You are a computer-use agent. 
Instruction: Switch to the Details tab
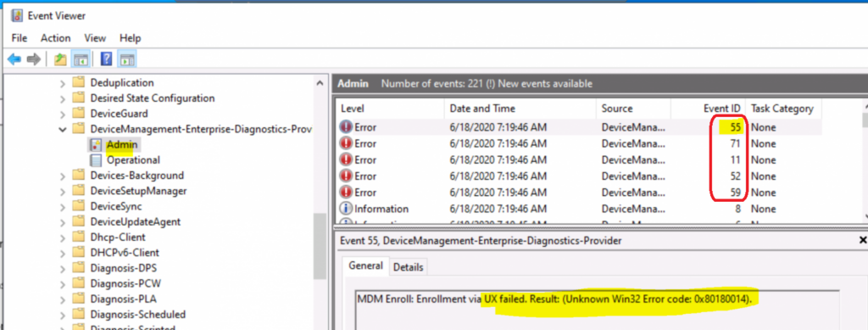pos(408,267)
